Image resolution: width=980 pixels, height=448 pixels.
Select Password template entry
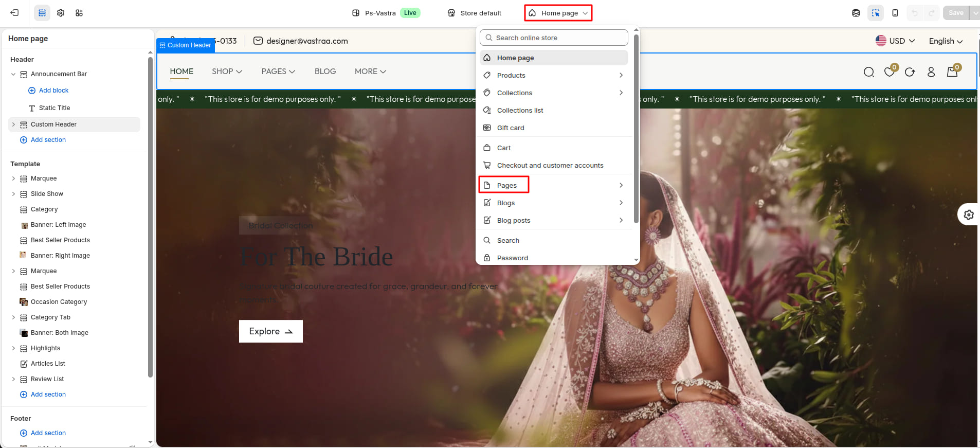click(x=554, y=258)
